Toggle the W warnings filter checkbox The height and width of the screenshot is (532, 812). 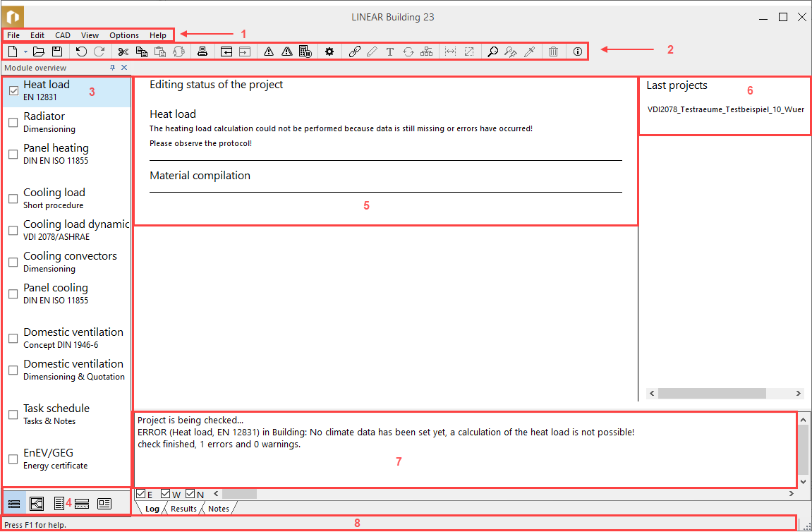pyautogui.click(x=166, y=494)
